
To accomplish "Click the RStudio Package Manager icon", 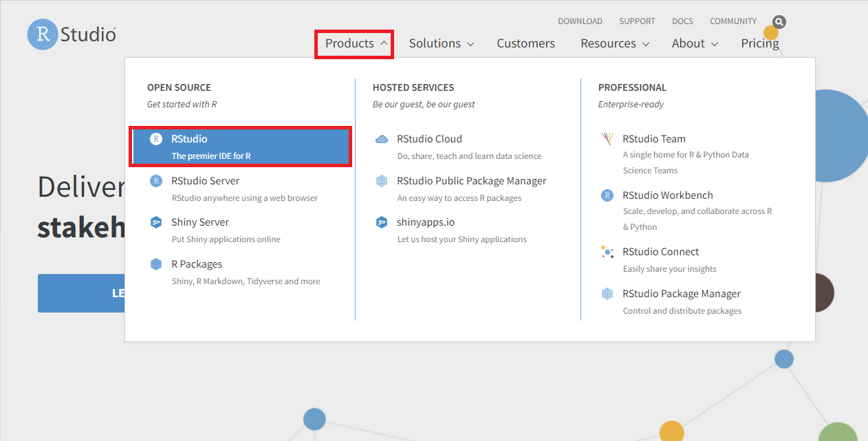I will click(607, 294).
